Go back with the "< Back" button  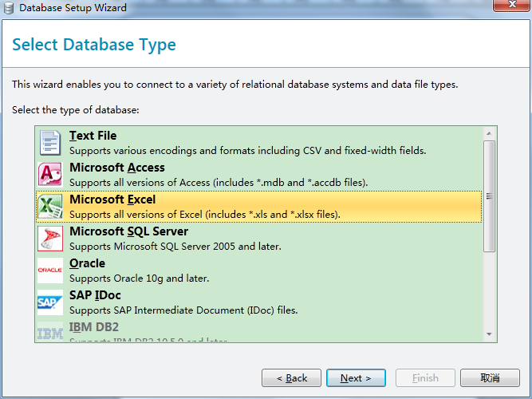[x=291, y=378]
